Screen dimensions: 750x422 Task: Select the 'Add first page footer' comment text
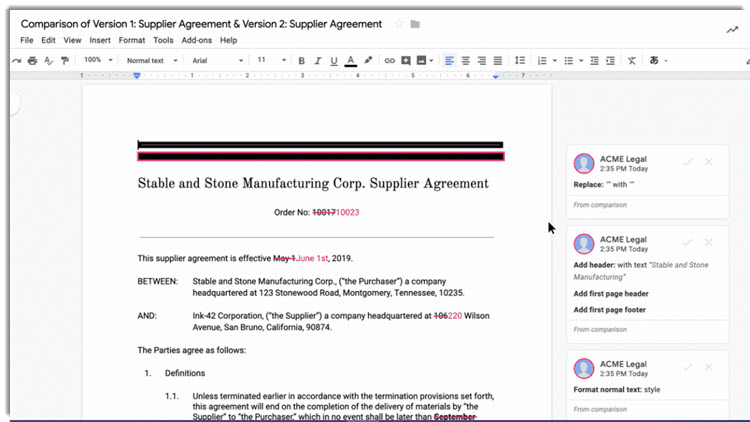coord(609,310)
